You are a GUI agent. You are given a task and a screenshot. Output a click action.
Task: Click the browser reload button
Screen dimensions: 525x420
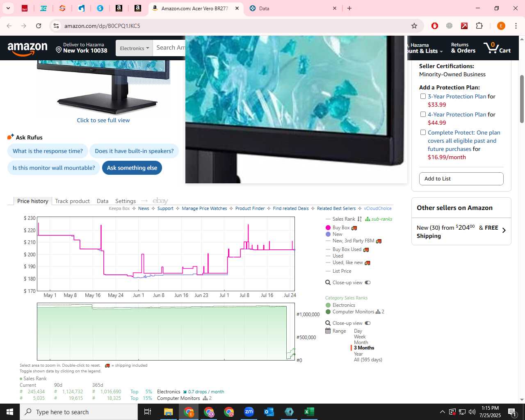[39, 26]
